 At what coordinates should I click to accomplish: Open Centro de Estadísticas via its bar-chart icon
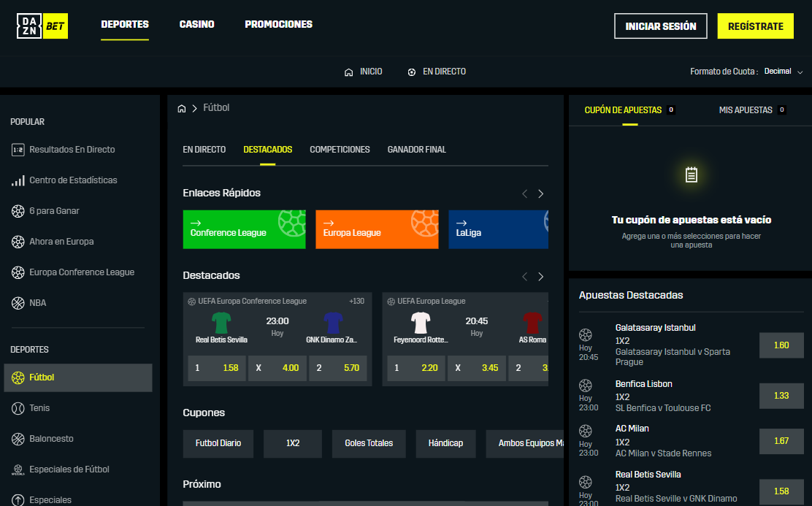point(18,180)
